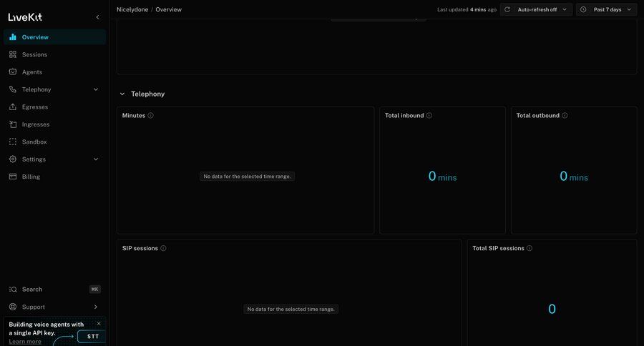The height and width of the screenshot is (346, 644).
Task: Click the Learn more link
Action: (x=25, y=342)
